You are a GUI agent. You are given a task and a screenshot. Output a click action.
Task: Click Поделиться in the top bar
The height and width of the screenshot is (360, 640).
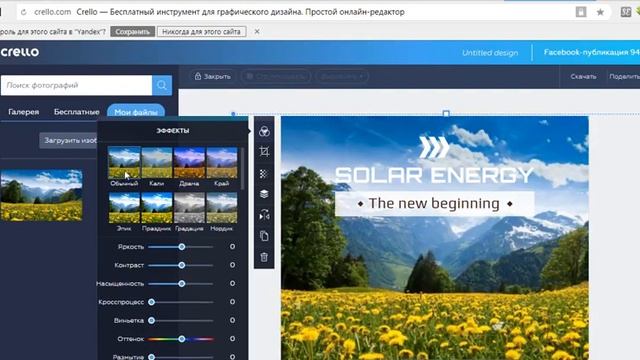624,76
